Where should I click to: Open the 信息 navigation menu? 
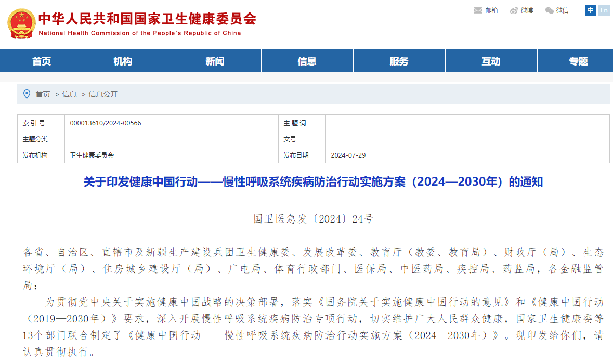(307, 61)
